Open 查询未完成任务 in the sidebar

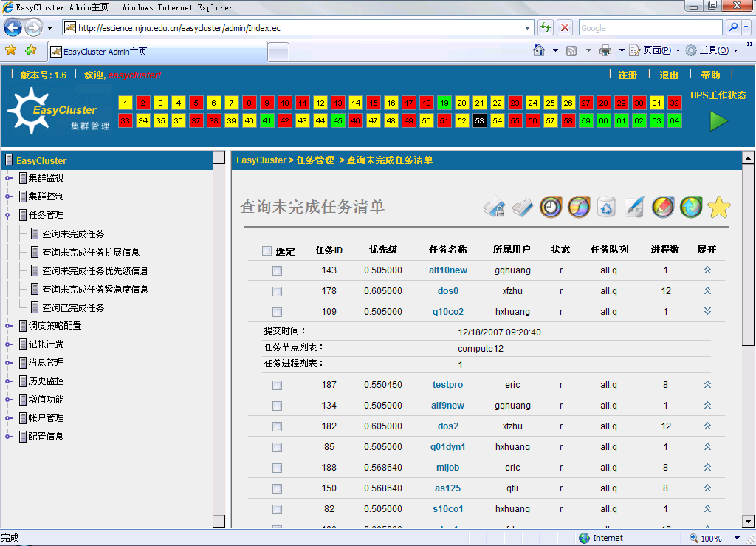(x=73, y=234)
